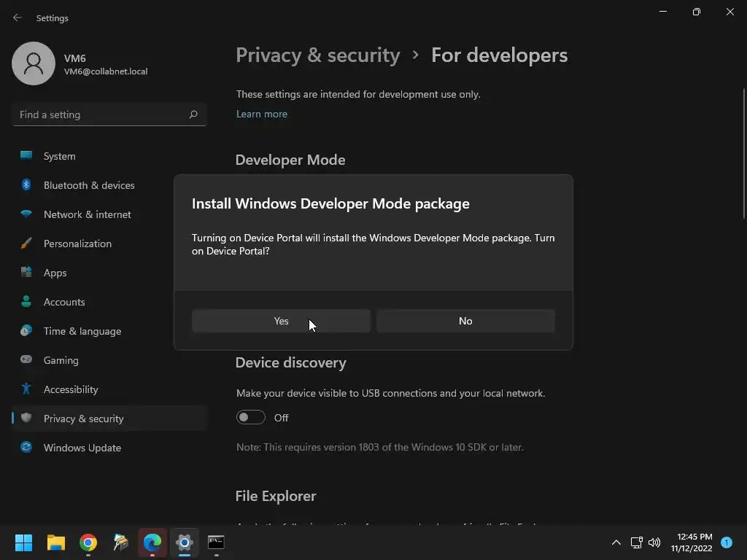Click the Bluetooth icon in sidebar
Viewport: 747px width, 560px height.
[x=26, y=184]
